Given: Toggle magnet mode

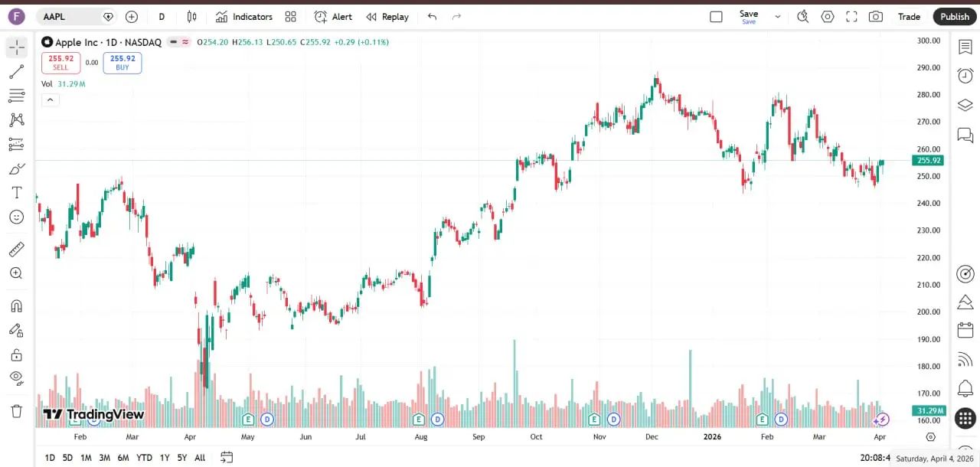Looking at the screenshot, I should pyautogui.click(x=17, y=305).
